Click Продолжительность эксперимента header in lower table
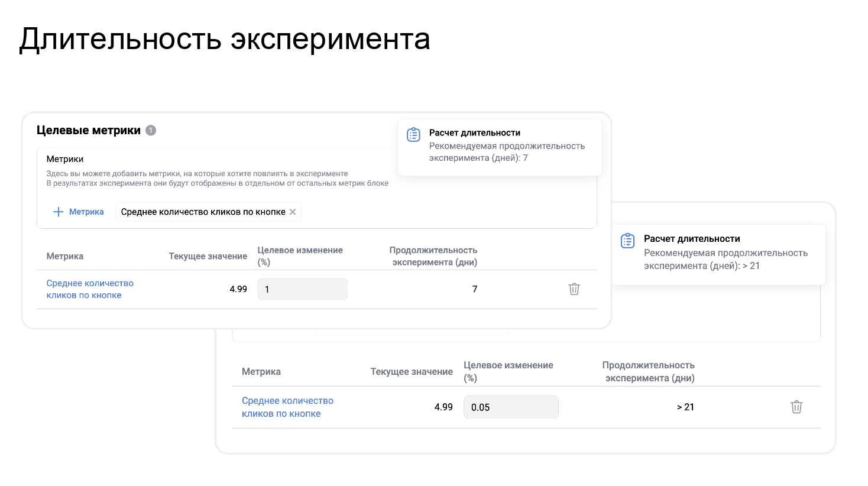Image resolution: width=868 pixels, height=486 pixels. click(x=649, y=371)
